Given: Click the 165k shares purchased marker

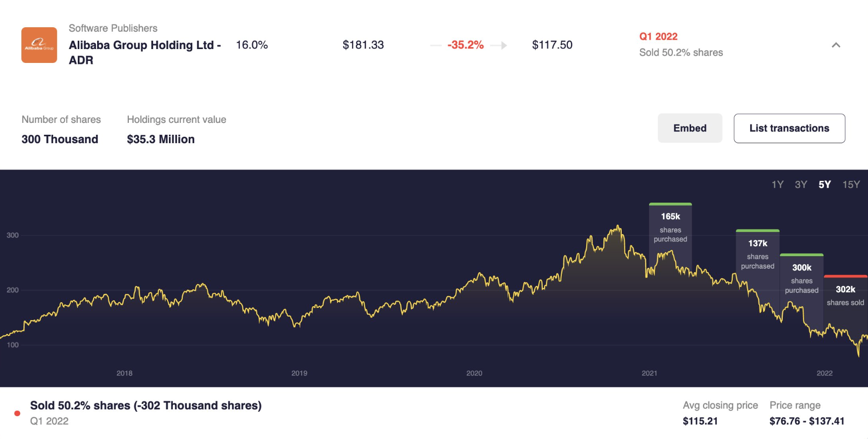Looking at the screenshot, I should click(x=670, y=227).
